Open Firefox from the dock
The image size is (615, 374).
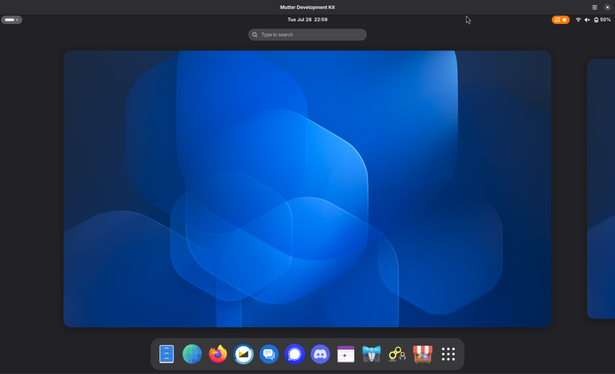click(218, 354)
